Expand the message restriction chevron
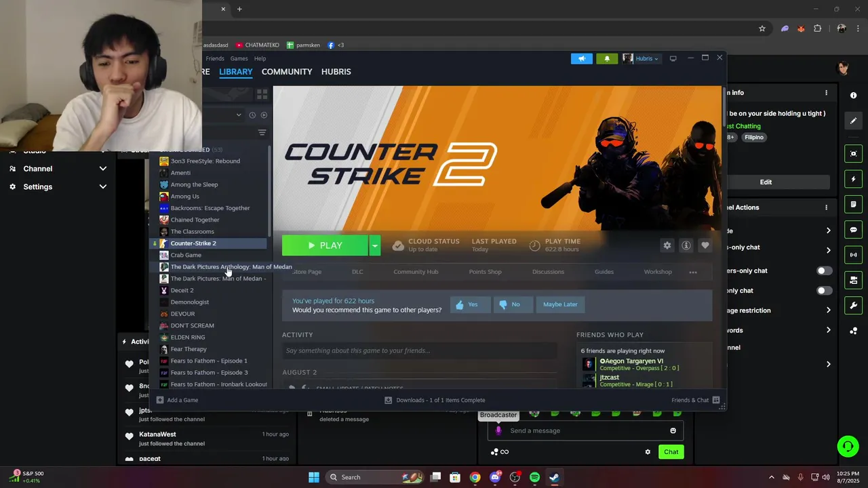The width and height of the screenshot is (868, 488). pyautogui.click(x=828, y=310)
